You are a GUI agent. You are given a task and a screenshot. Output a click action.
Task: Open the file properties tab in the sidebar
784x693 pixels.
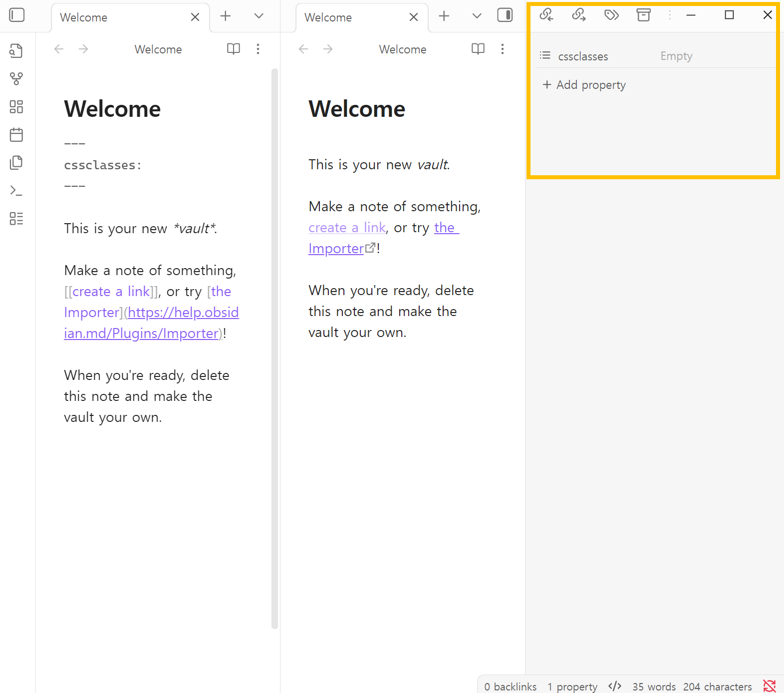coord(644,15)
